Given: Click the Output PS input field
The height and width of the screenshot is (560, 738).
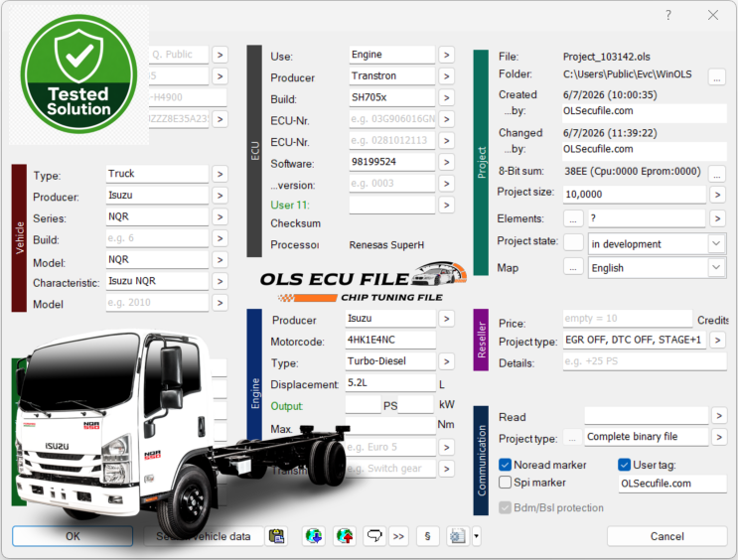Looking at the screenshot, I should pos(363,405).
